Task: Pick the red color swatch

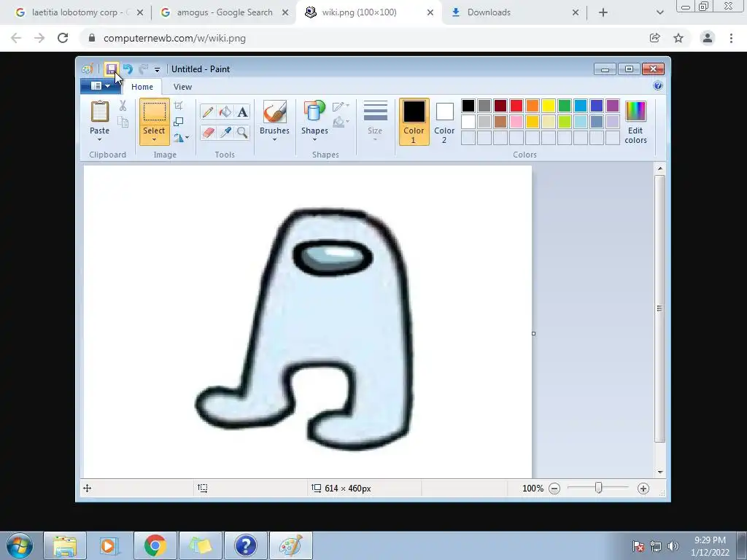Action: click(516, 106)
